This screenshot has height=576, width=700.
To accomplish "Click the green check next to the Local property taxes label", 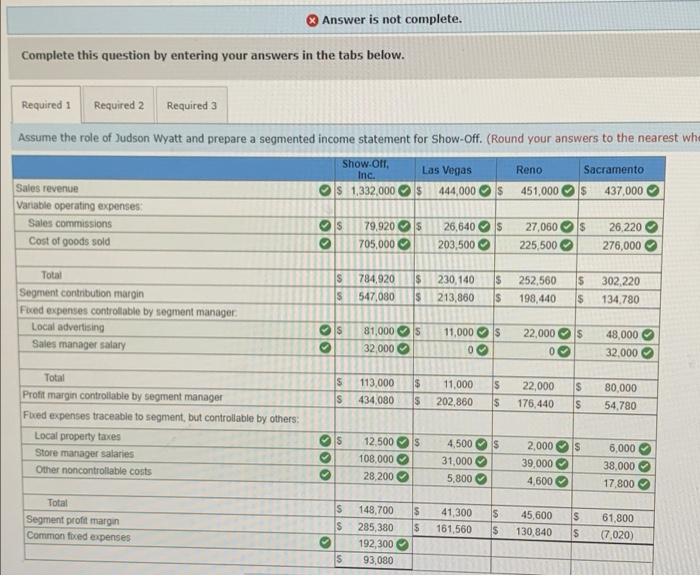I will (x=325, y=441).
